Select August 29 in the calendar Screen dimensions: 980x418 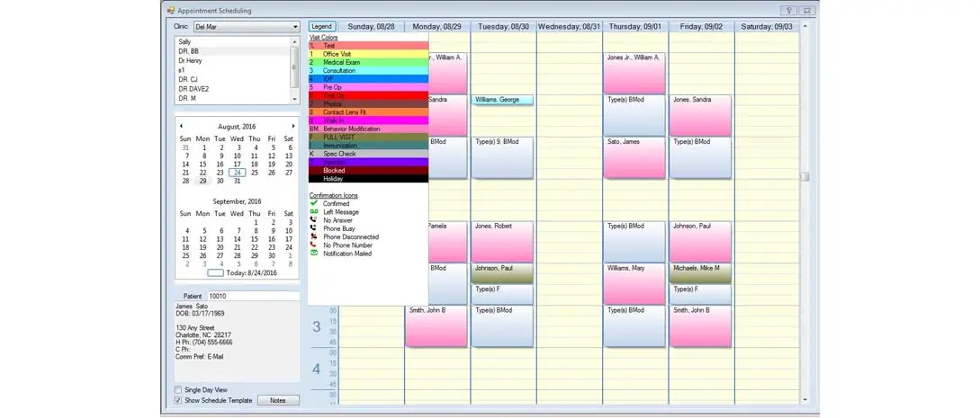point(202,181)
